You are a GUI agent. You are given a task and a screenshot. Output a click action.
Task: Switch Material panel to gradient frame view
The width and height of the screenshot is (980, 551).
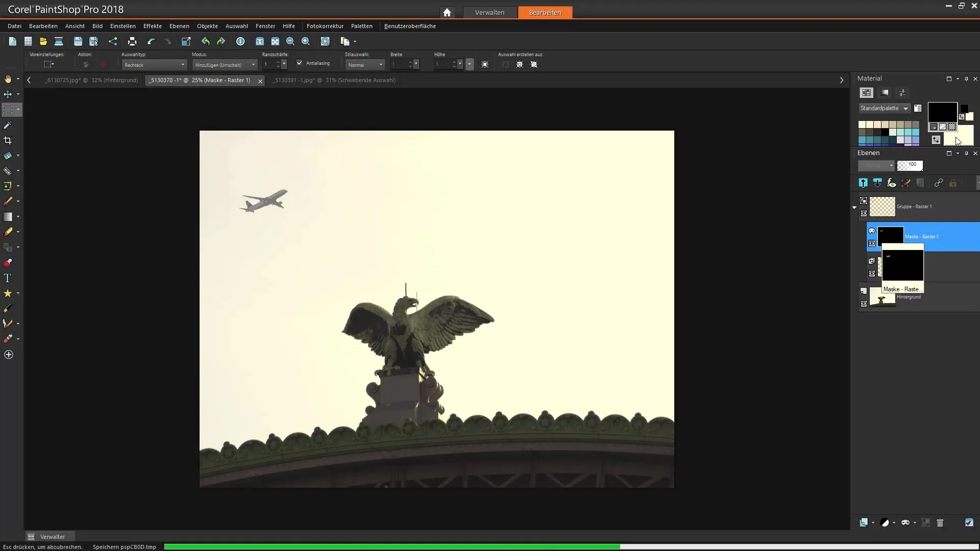pos(885,93)
